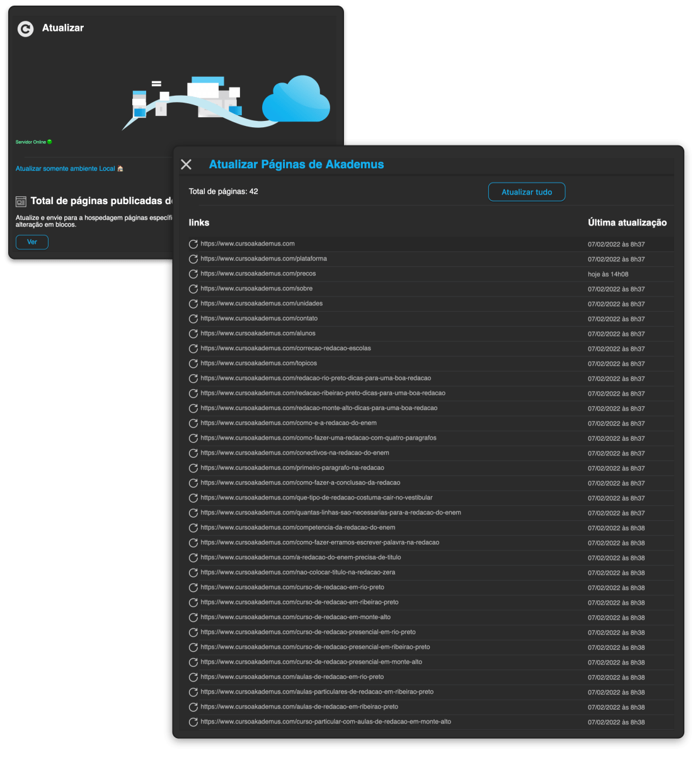Image resolution: width=700 pixels, height=757 pixels.
Task: Refresh /curso-de-redacao-presencial-em-rio-preto row
Action: pos(193,632)
